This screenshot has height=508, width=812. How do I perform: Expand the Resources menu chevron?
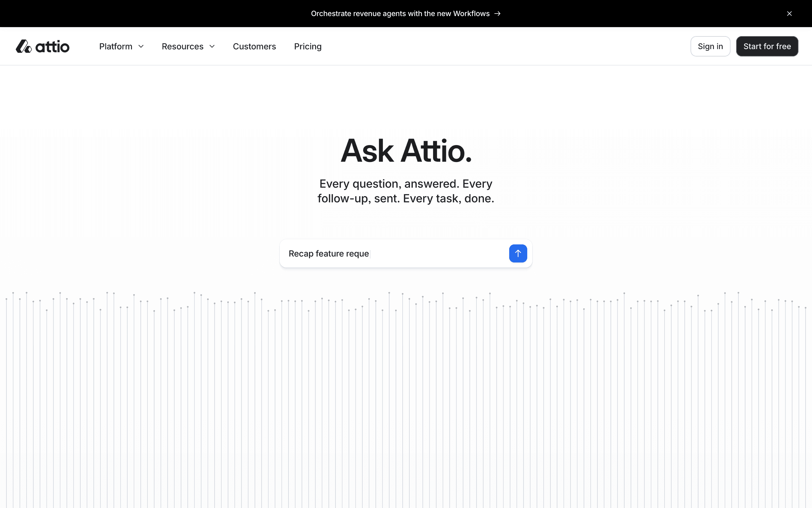212,46
